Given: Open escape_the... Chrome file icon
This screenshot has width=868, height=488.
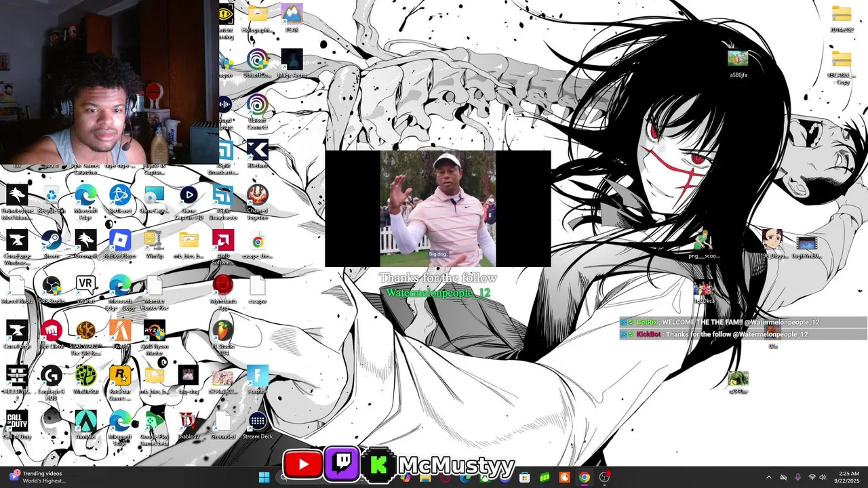Looking at the screenshot, I should click(257, 245).
